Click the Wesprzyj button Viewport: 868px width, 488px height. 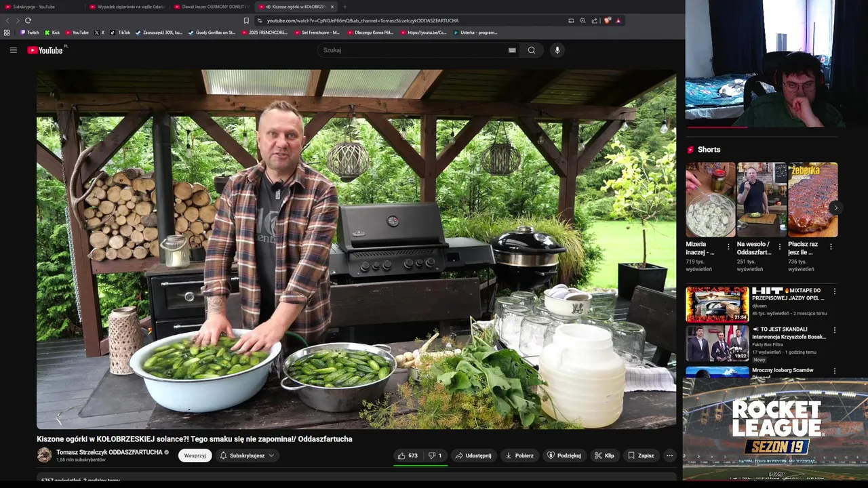pos(195,455)
